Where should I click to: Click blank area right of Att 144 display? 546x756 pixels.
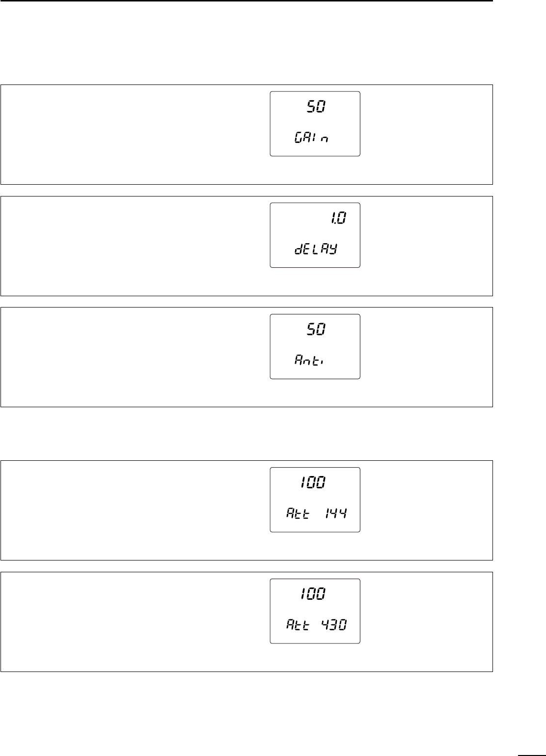(x=426, y=510)
